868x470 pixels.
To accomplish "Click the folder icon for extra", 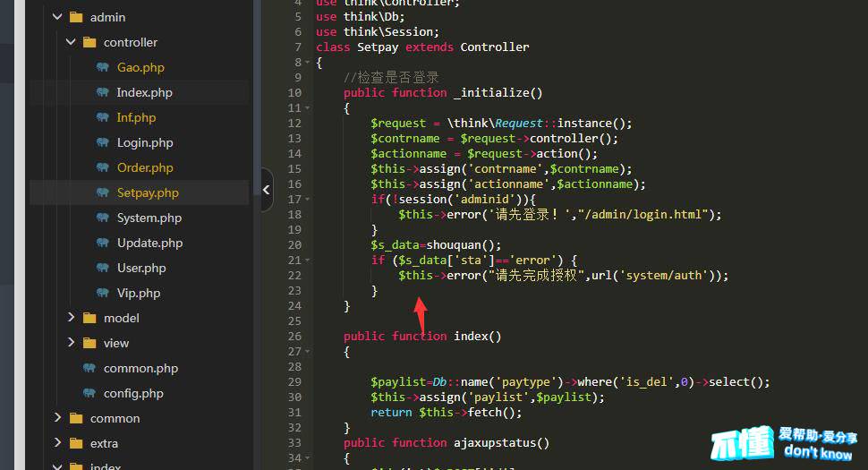I will pos(75,443).
